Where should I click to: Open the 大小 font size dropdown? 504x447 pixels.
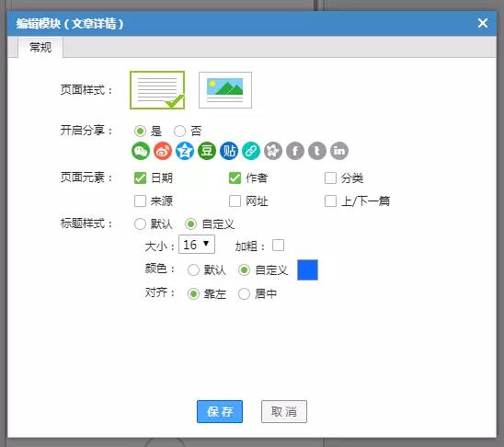coord(197,245)
